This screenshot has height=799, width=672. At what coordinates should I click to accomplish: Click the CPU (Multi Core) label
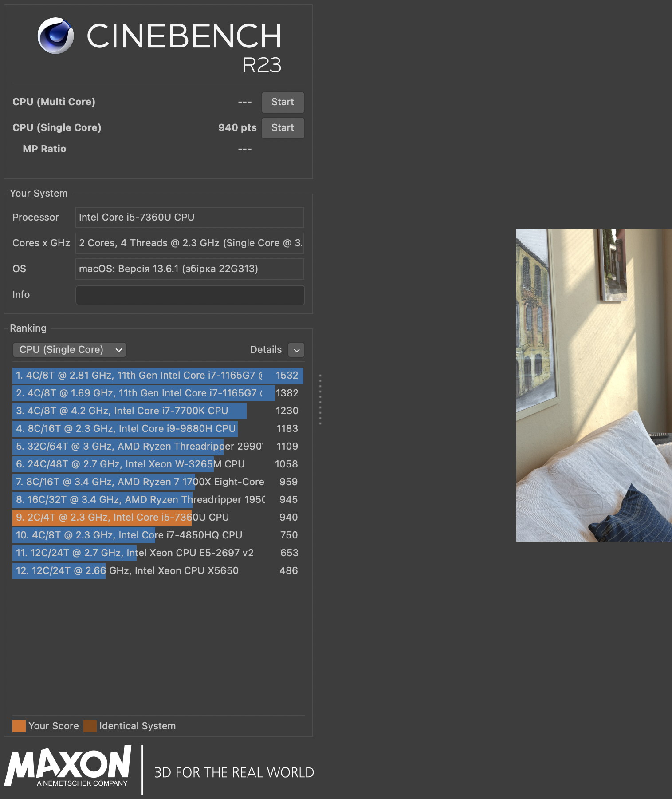click(54, 102)
